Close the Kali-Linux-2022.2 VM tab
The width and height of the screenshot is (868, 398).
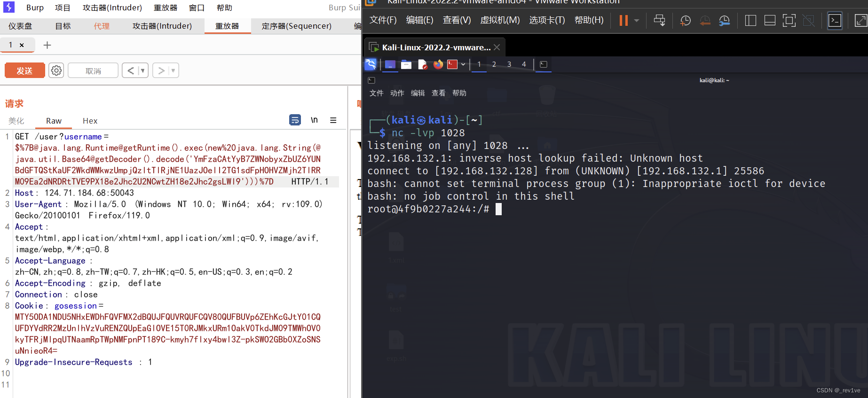point(497,47)
